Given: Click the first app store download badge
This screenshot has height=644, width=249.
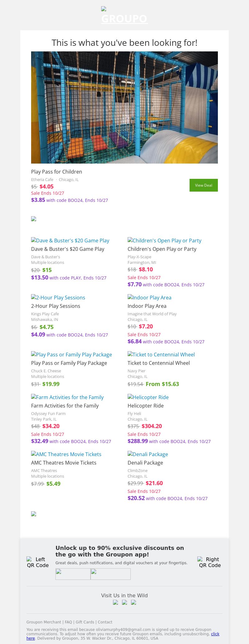Looking at the screenshot, I should pos(73,574).
